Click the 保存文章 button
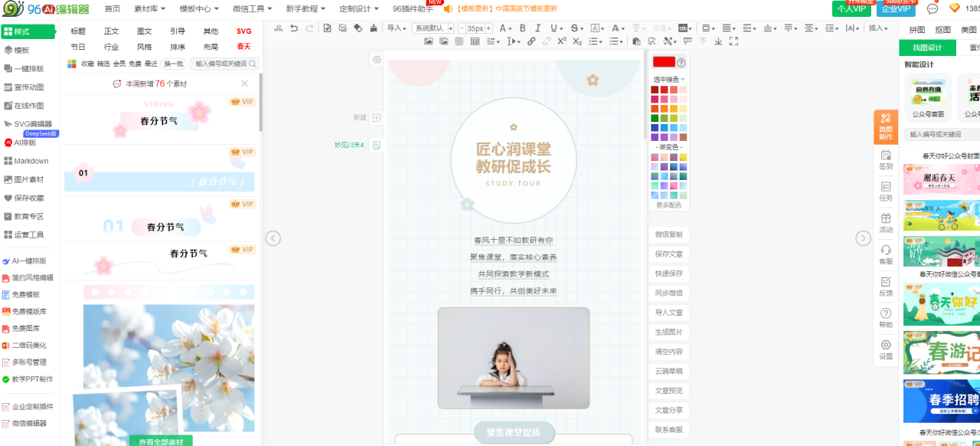This screenshot has height=446, width=980. point(668,254)
